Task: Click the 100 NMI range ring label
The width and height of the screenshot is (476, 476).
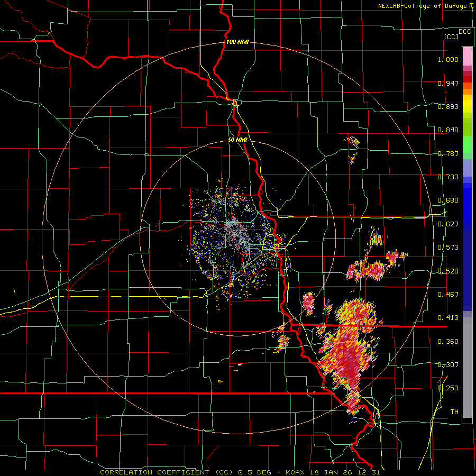Action: point(237,42)
